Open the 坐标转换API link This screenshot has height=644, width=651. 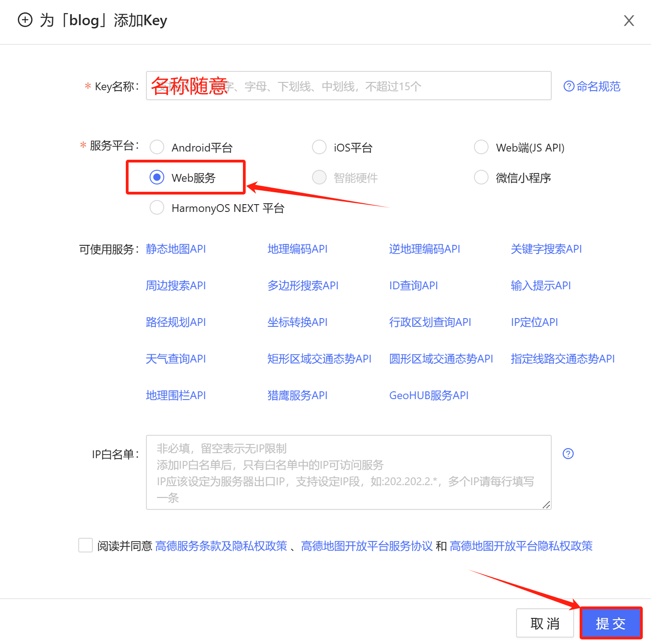pos(297,322)
